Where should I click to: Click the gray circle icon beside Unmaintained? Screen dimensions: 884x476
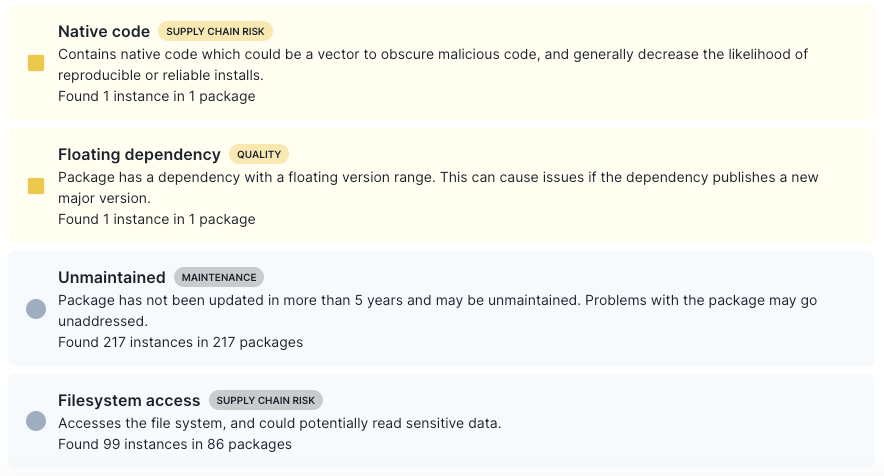[x=36, y=309]
